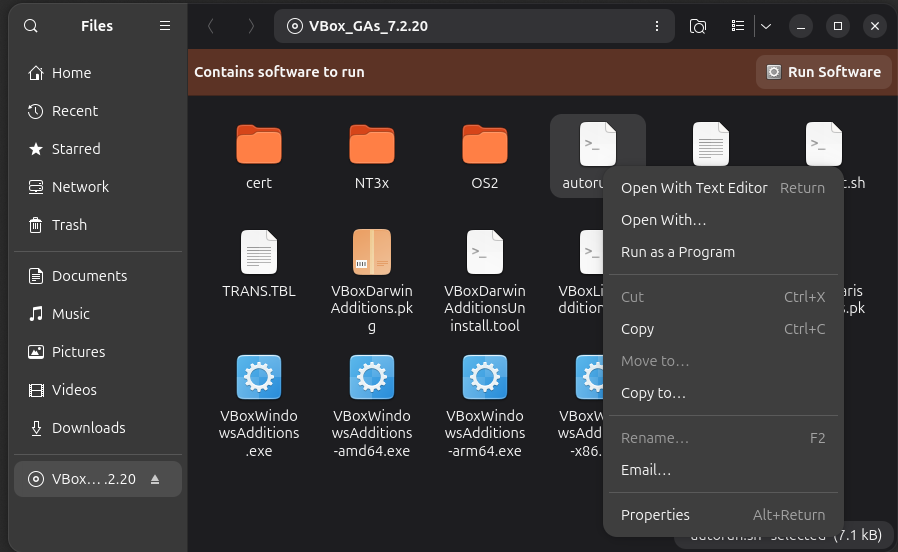Open Pictures in the sidebar
Screen dimensions: 898x552
tap(98, 352)
